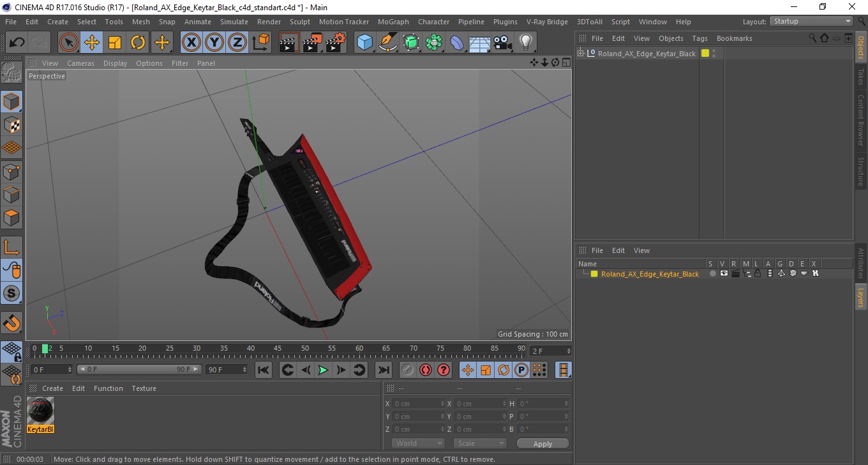Viewport: 868px width, 465px height.
Task: Toggle snapping magnet icon
Action: click(11, 323)
